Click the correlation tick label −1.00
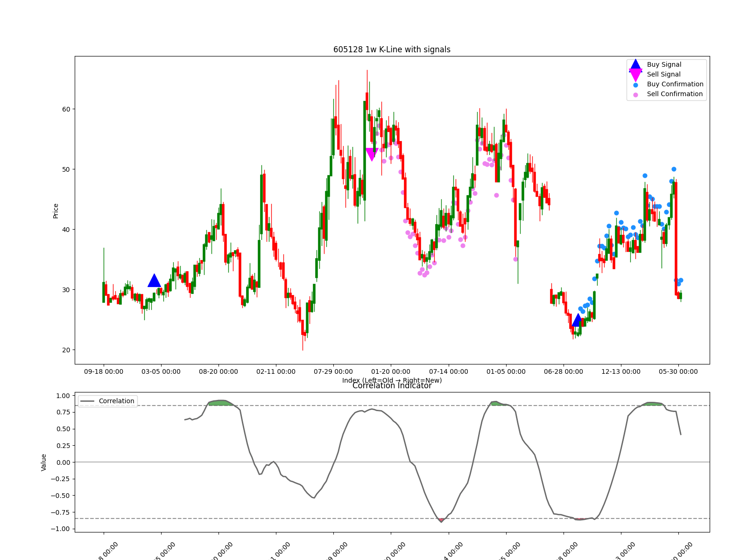The width and height of the screenshot is (747, 560). [x=61, y=529]
